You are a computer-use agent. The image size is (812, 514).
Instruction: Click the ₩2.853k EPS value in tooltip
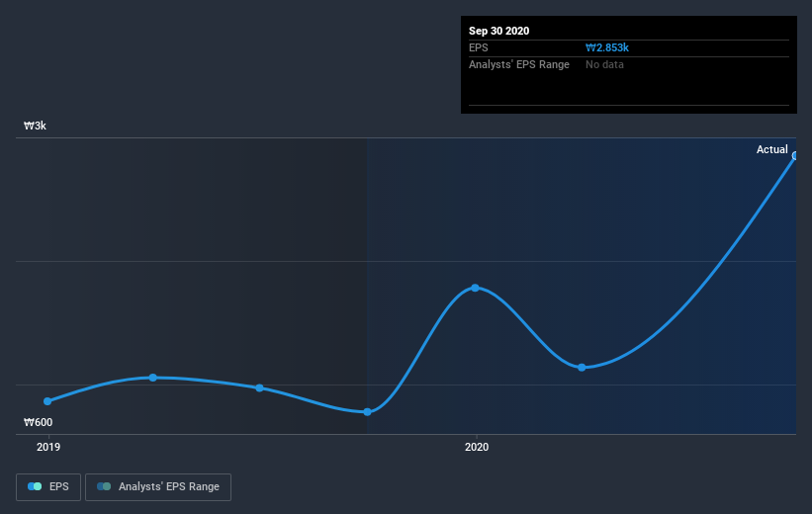(x=607, y=47)
